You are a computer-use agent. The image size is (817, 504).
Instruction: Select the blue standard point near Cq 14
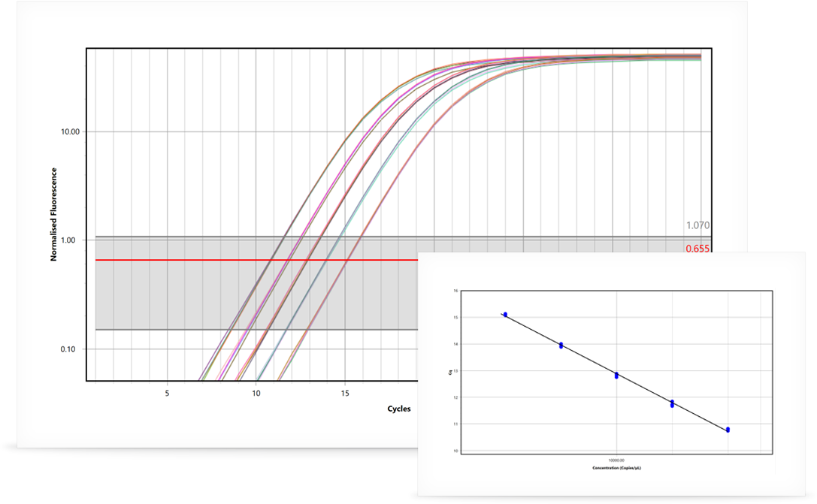click(561, 346)
